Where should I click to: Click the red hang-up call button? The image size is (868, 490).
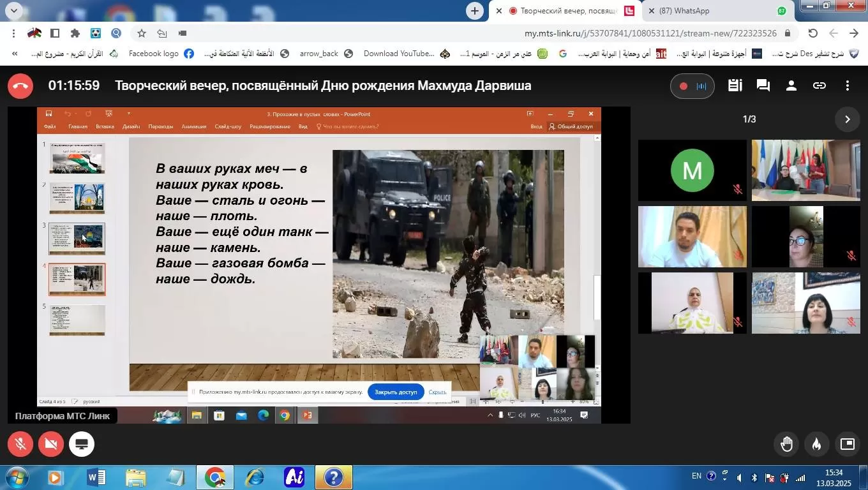pyautogui.click(x=20, y=86)
